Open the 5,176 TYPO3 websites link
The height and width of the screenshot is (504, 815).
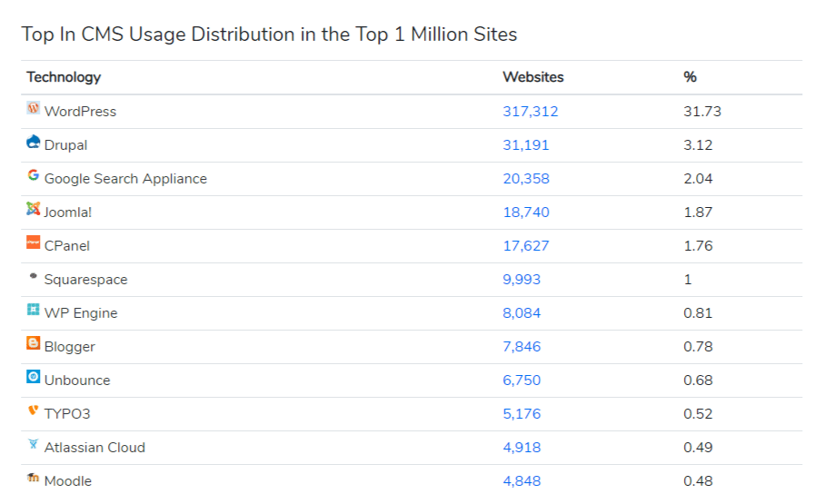(x=522, y=413)
